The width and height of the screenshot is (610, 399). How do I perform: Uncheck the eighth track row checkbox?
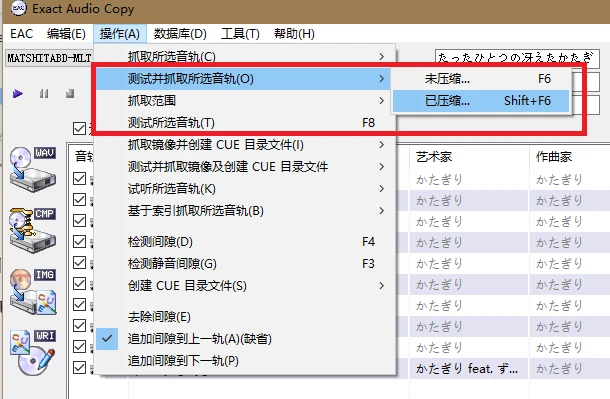(79, 326)
